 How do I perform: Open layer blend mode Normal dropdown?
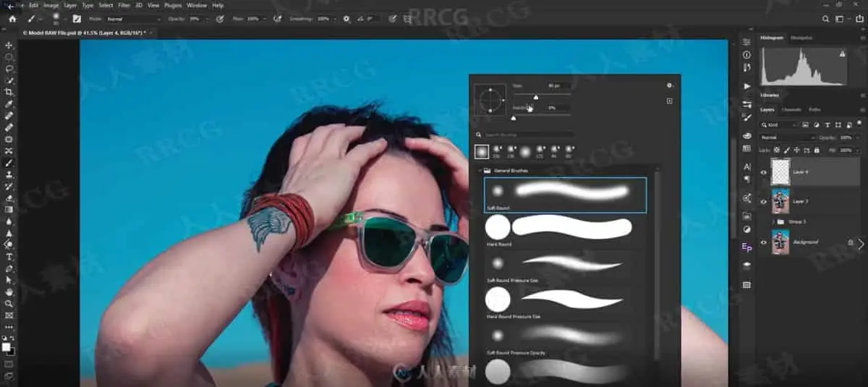(788, 137)
